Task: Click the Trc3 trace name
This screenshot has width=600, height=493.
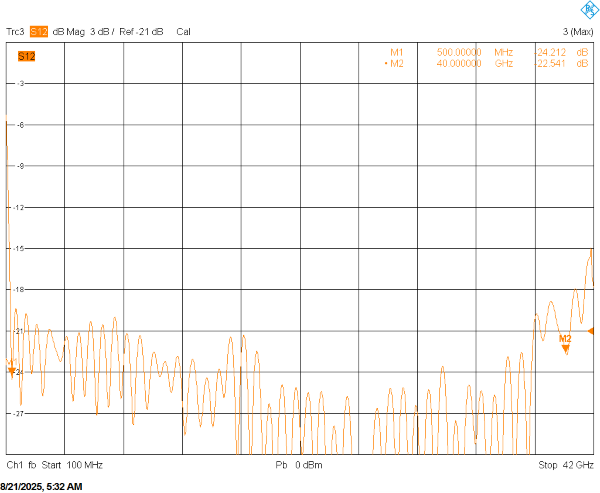Action: 15,32
